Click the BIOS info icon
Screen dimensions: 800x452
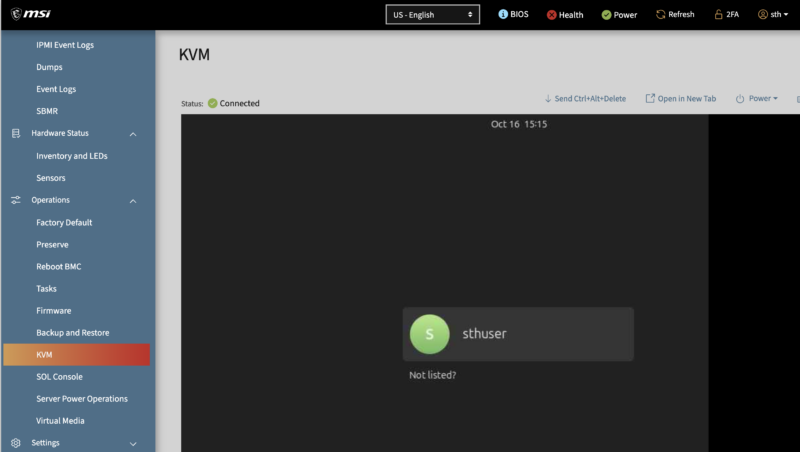pyautogui.click(x=503, y=14)
